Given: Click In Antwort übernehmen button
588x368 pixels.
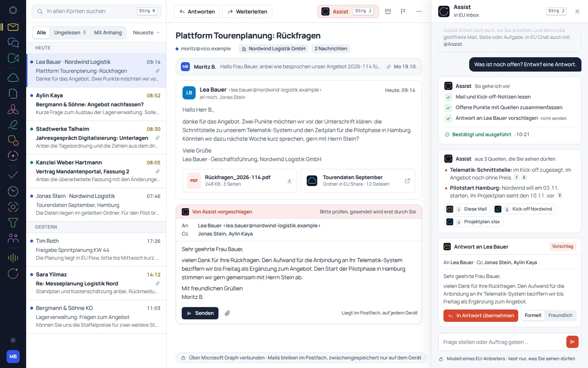Looking at the screenshot, I should pos(481,316).
